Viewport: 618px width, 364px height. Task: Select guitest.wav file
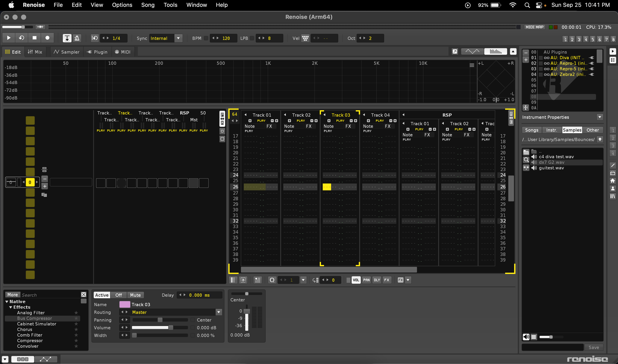click(551, 168)
